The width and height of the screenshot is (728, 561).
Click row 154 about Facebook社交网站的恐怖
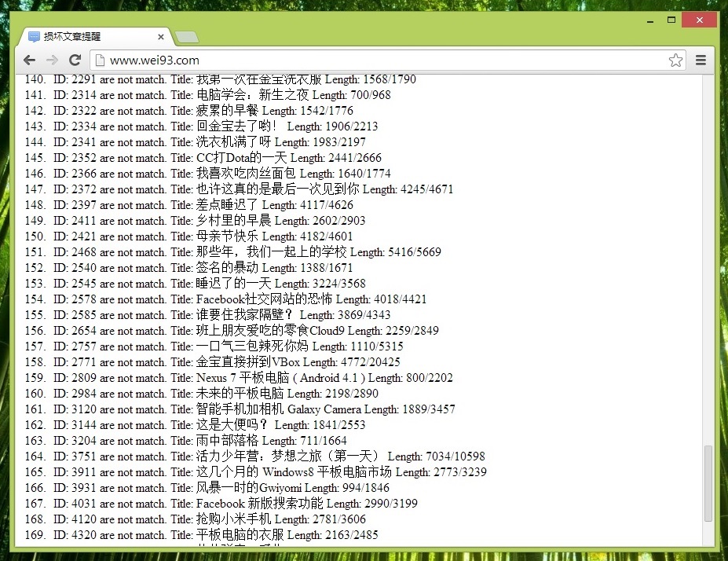(x=225, y=299)
